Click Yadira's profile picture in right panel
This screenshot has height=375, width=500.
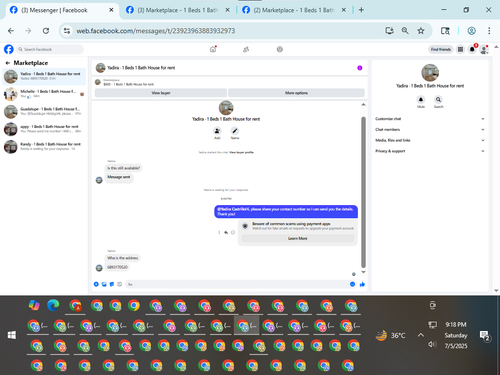tap(430, 73)
